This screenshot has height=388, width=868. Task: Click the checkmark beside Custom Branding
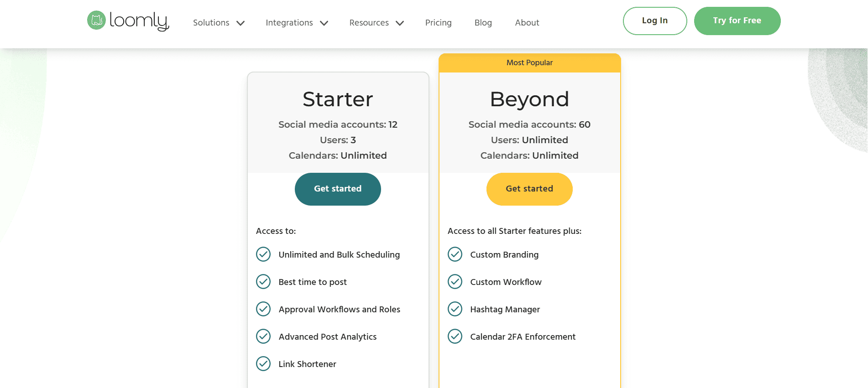click(455, 254)
